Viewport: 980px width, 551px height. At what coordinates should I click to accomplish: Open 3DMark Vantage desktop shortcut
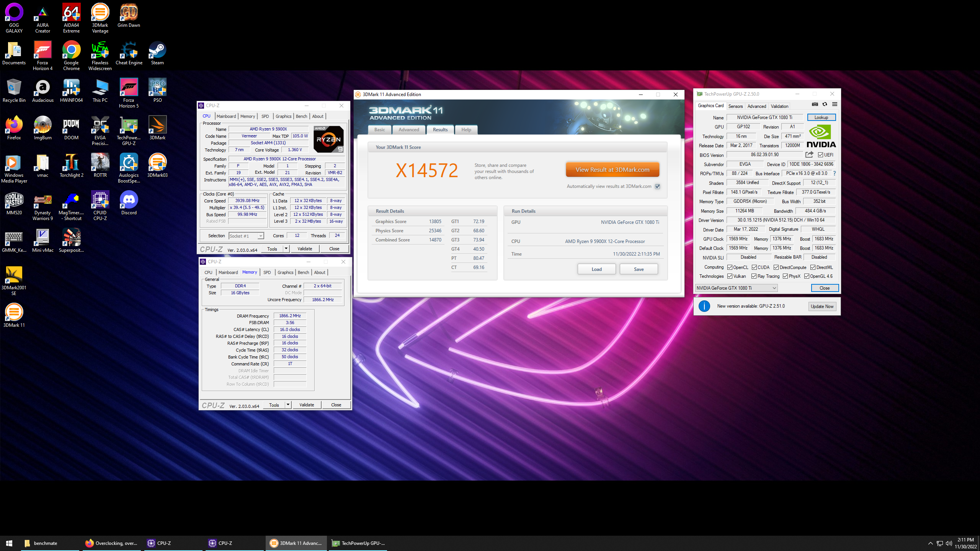coord(100,18)
